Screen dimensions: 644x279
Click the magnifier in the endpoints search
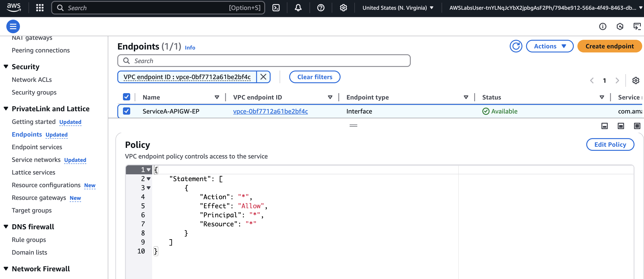click(x=127, y=61)
